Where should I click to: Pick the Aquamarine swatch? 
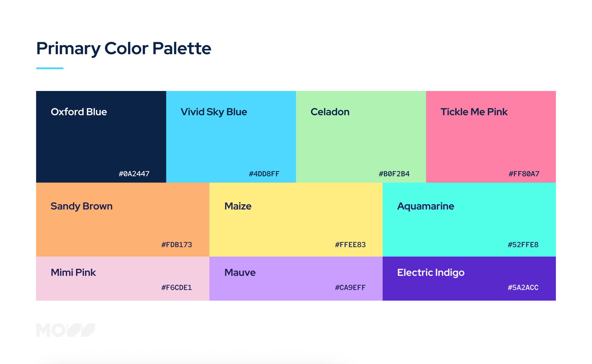[x=469, y=219]
